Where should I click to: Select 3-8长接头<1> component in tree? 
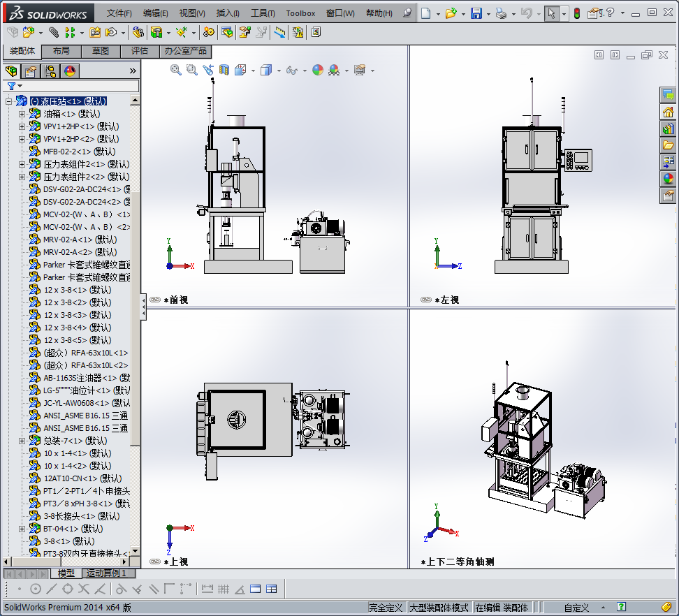click(x=82, y=516)
